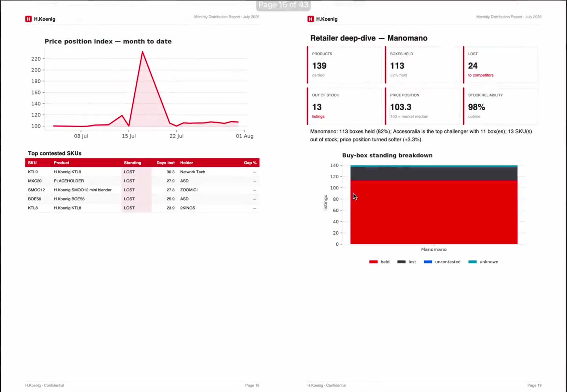
Task: Click the '27.8' days lost value
Action: coord(170,190)
